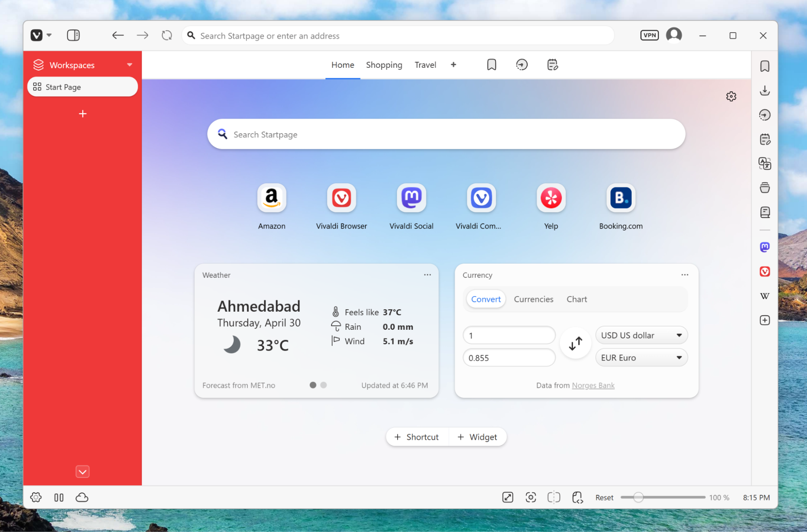Open Bookmarks from start page nav

(x=491, y=65)
